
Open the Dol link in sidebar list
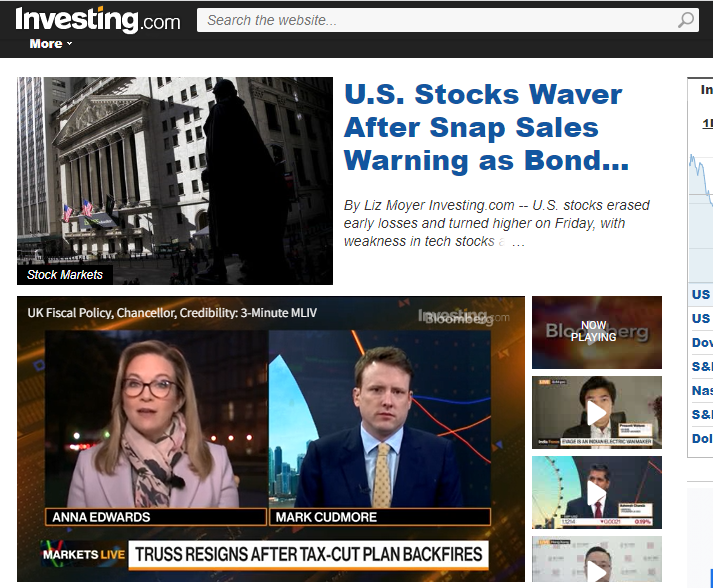702,438
